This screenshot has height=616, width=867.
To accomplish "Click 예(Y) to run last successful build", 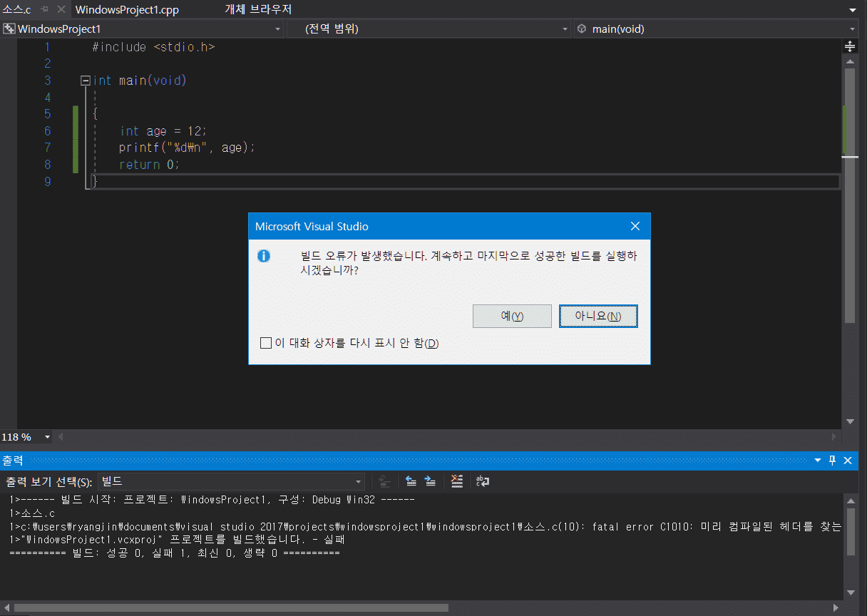I will (512, 316).
